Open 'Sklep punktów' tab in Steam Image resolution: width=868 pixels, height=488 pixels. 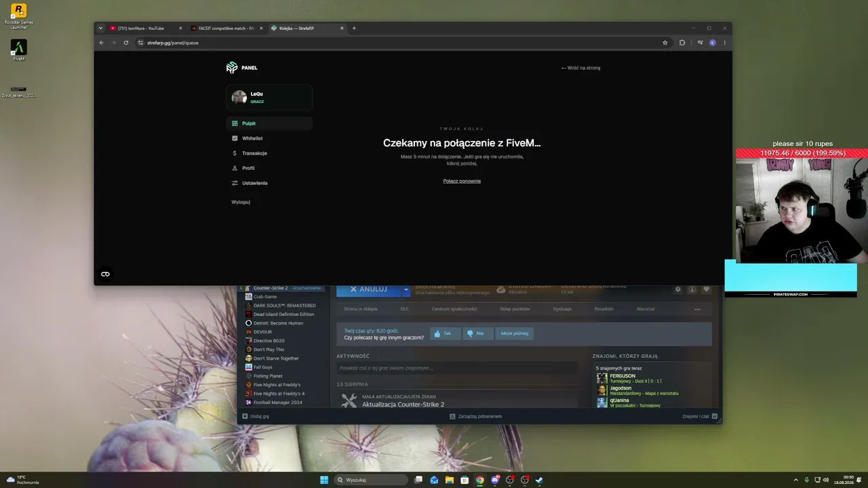[515, 309]
